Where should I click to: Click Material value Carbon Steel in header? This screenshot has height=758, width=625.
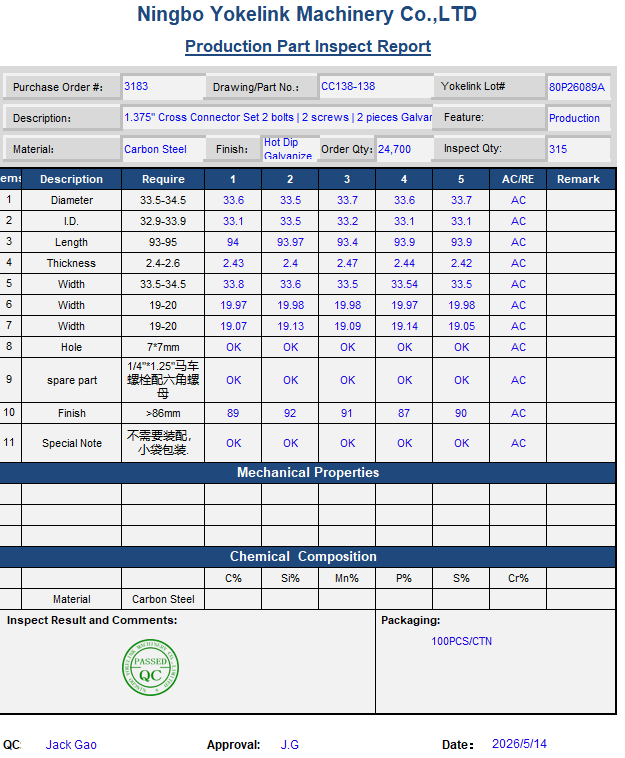[x=155, y=149]
